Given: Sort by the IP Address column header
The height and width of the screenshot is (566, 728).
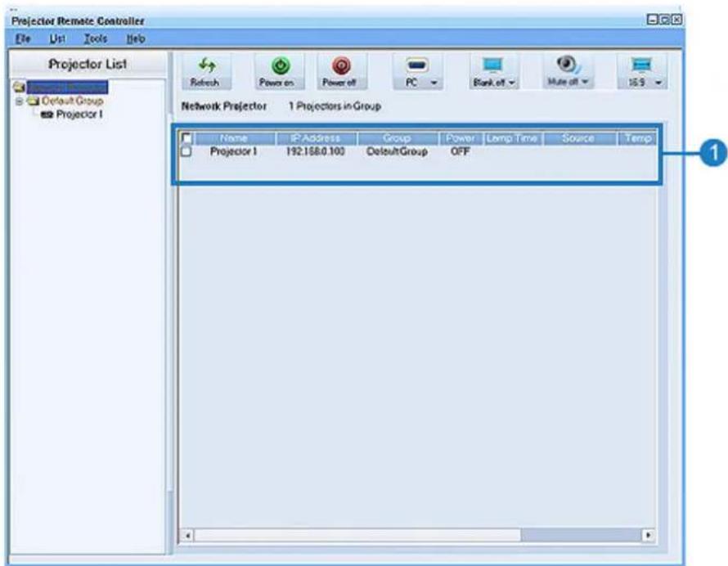Looking at the screenshot, I should coord(317,138).
